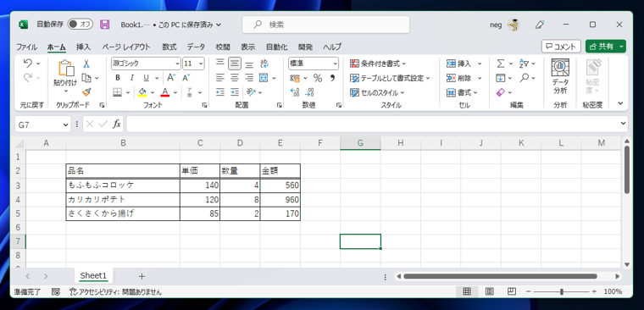The image size is (644, 310).
Task: Open the fill color dropdown arrow
Action: 153,92
